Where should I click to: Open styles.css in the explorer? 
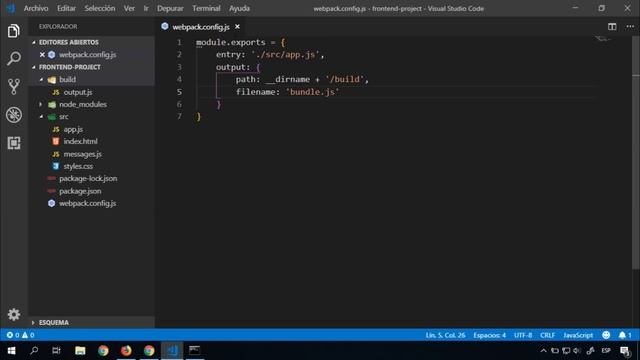(78, 166)
